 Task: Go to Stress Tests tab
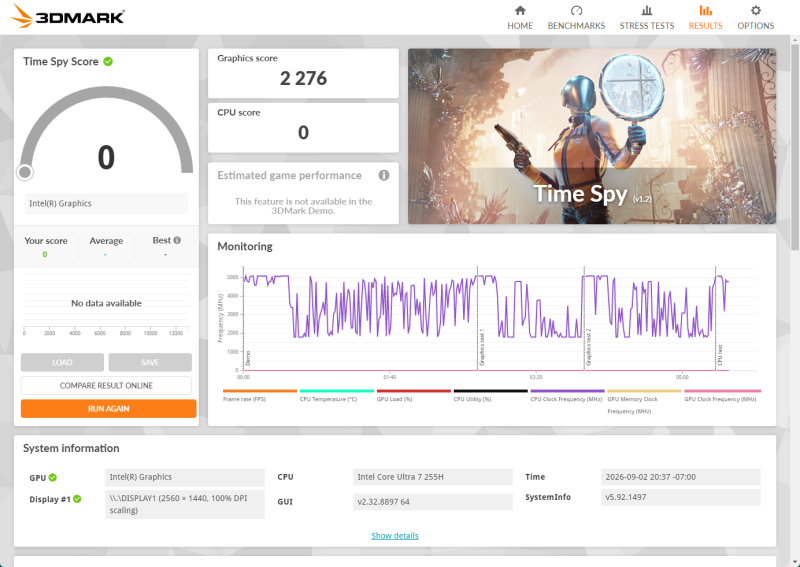point(646,18)
